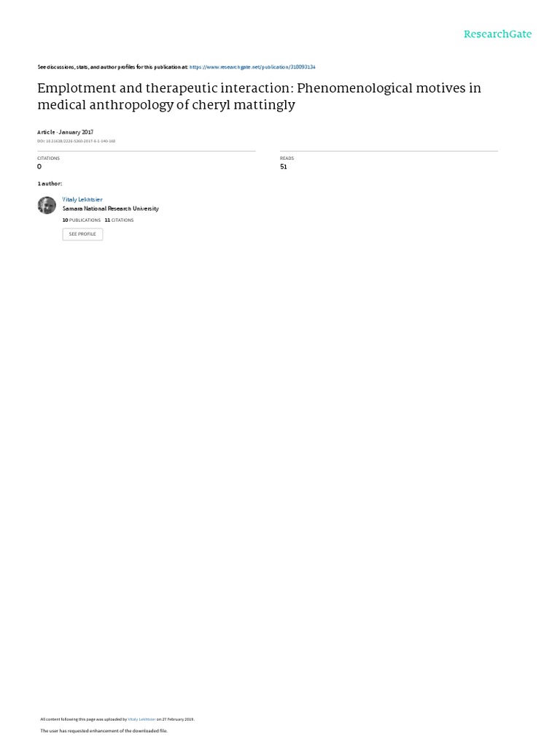Click the author's 11 Citations stat
Image resolution: width=560 pixels, height=747 pixels.
click(x=119, y=220)
